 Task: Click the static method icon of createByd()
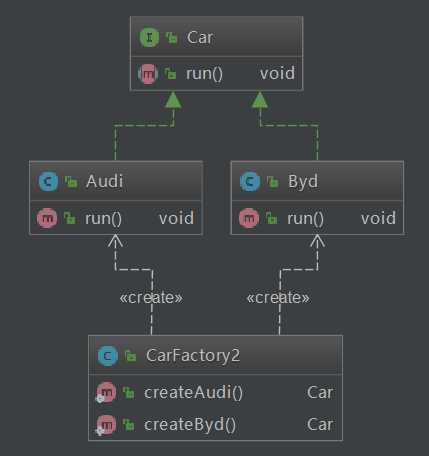(106, 425)
